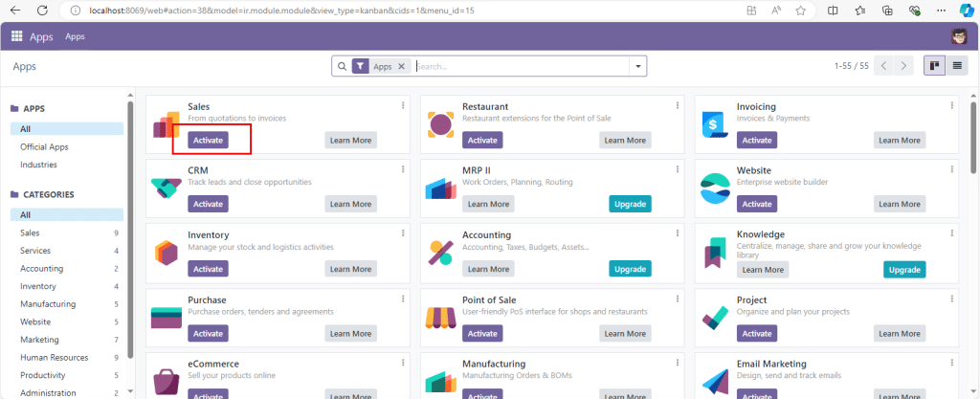The width and height of the screenshot is (980, 399).
Task: Go to the next page of apps
Action: (903, 66)
